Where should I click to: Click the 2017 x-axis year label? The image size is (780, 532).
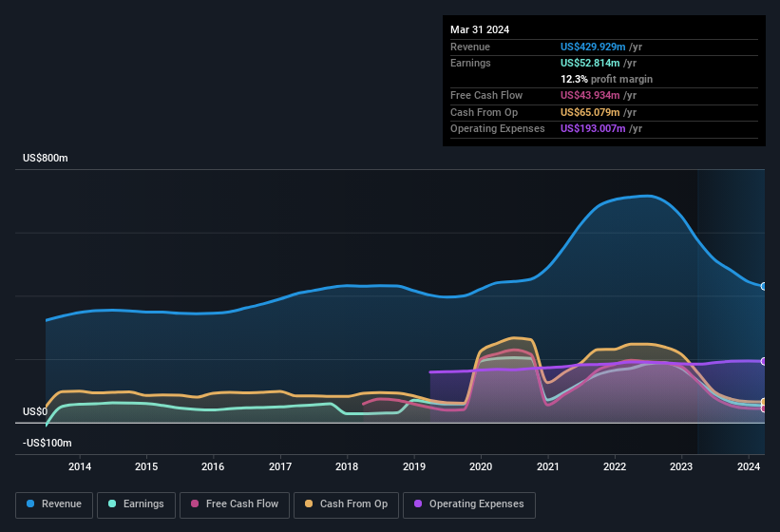pos(280,466)
